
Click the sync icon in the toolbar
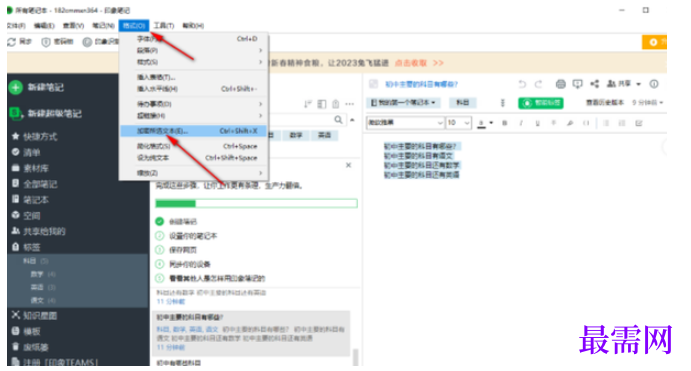click(11, 42)
